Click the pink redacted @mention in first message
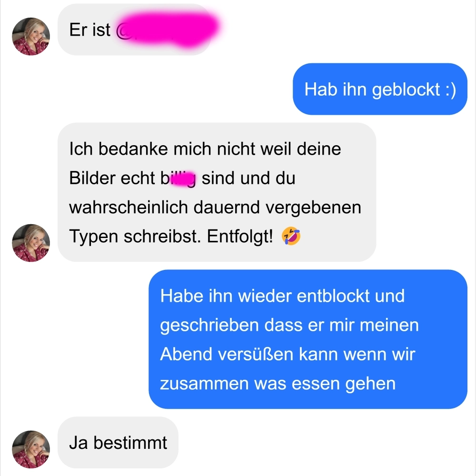The height and width of the screenshot is (476, 476). 168,30
